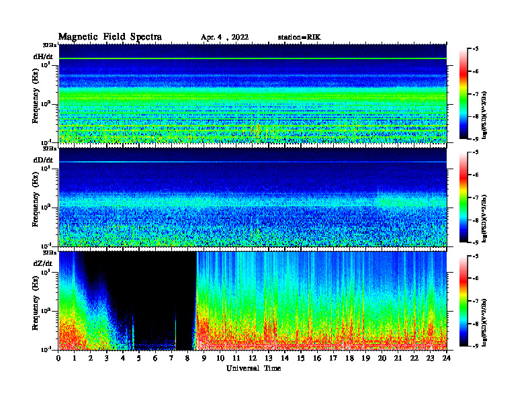This screenshot has height=411, width=532.
Task: Click hour '3' tick label on time axis
Action: [107, 358]
